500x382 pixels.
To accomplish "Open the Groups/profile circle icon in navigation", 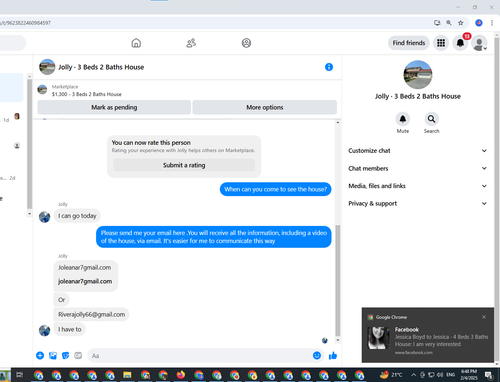I will (x=246, y=43).
